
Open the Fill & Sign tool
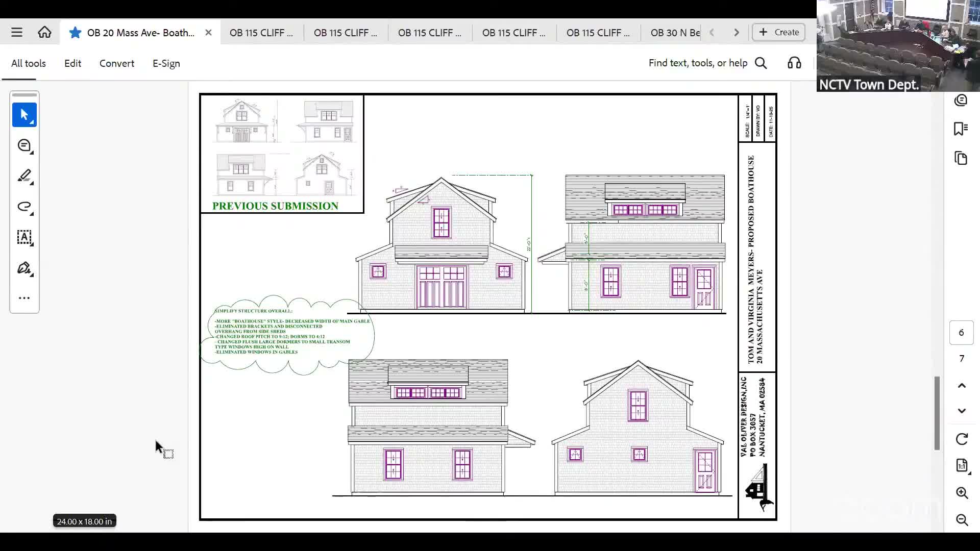click(24, 268)
